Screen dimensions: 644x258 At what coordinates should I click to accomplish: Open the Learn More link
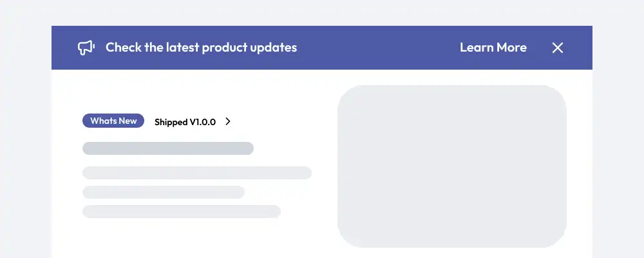tap(493, 48)
